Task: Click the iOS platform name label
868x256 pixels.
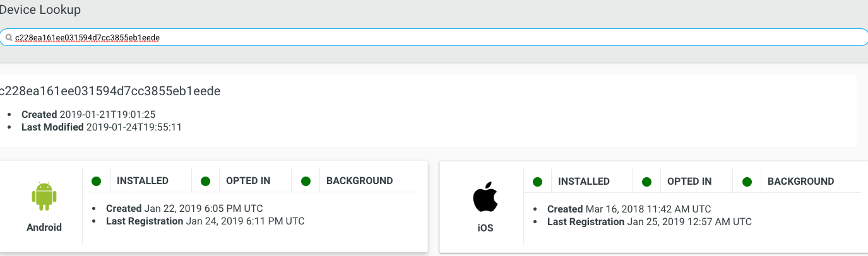Action: [x=485, y=228]
